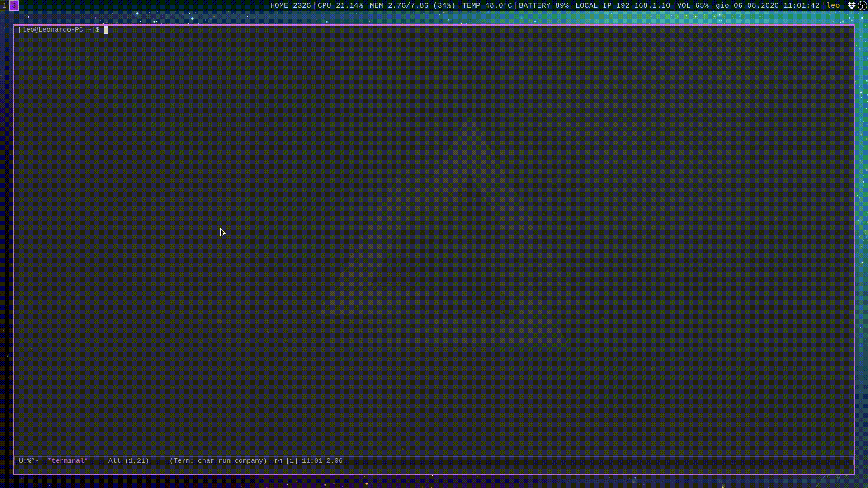The width and height of the screenshot is (868, 488).
Task: Click the VOL 65% volume indicator
Action: pyautogui.click(x=693, y=6)
